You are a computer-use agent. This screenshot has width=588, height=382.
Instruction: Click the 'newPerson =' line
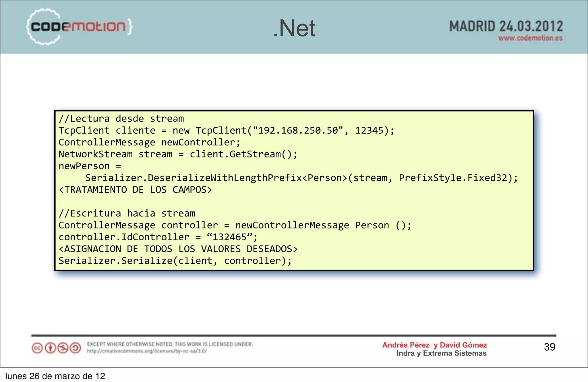(90, 166)
